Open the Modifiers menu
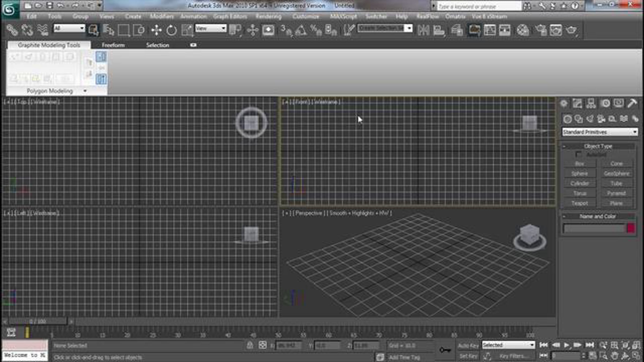The height and width of the screenshot is (362, 644). [x=162, y=17]
